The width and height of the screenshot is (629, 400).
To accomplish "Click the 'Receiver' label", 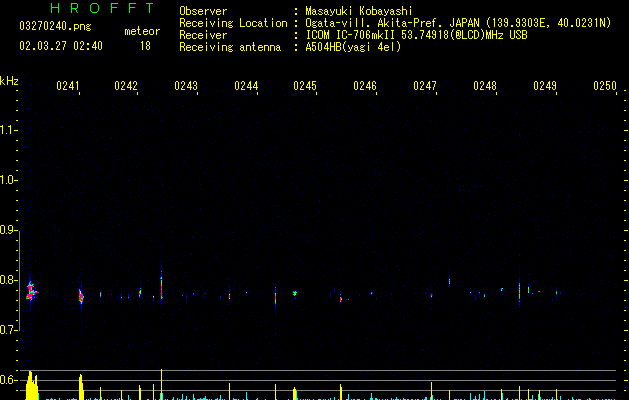I will click(x=203, y=35).
